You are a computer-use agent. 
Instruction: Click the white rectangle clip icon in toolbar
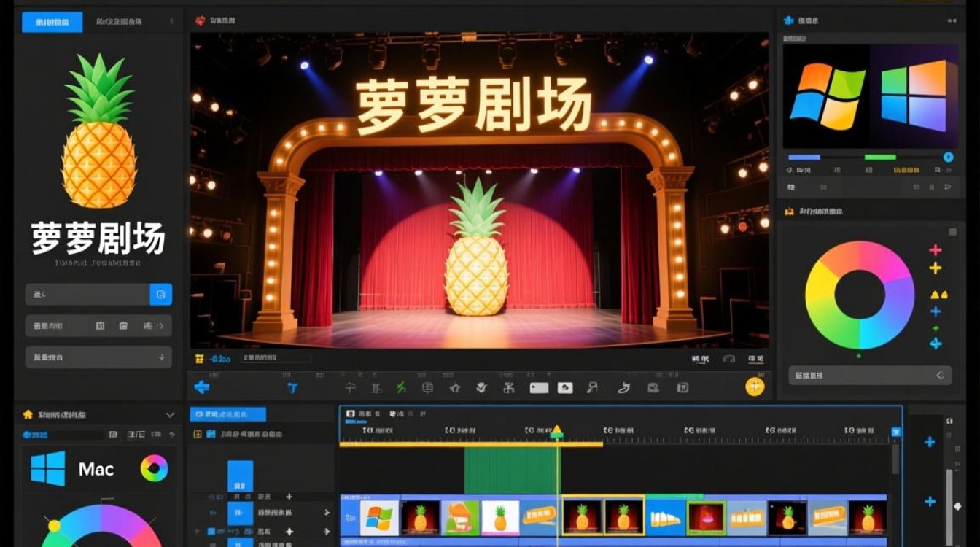click(539, 388)
